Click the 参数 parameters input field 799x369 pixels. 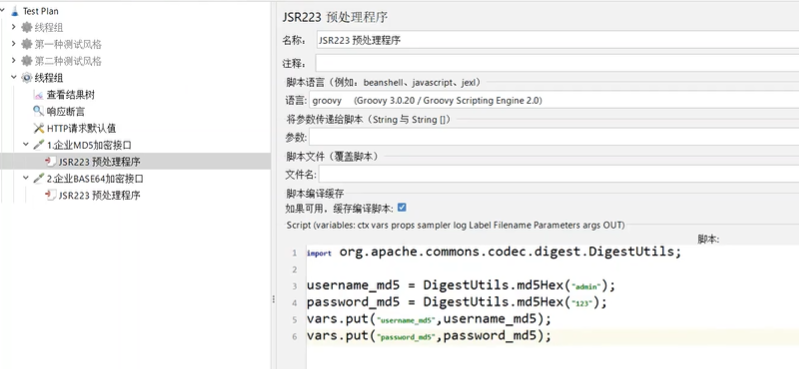coord(554,137)
